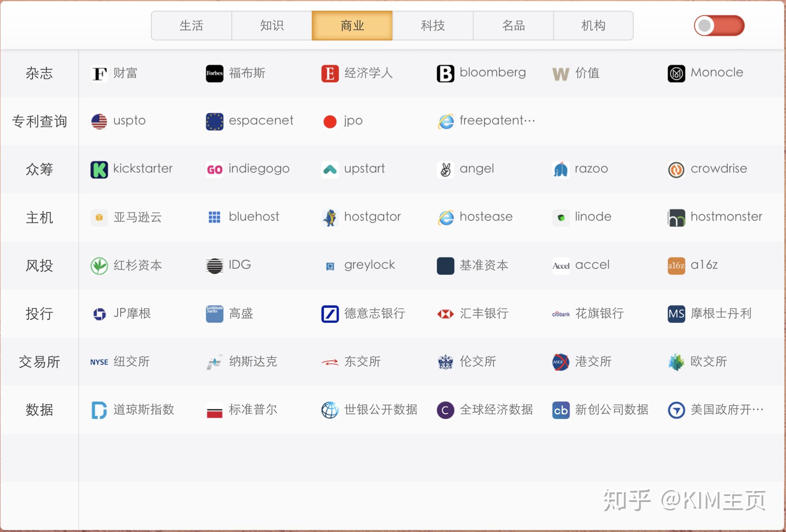Image resolution: width=786 pixels, height=532 pixels.
Task: Click the linode green cube icon
Action: [x=561, y=218]
